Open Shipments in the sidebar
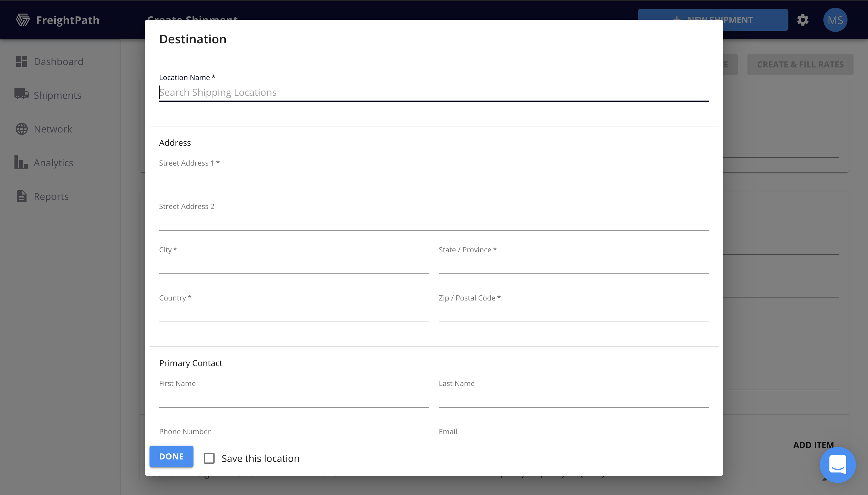Screen dimensions: 868x495 pos(58,95)
